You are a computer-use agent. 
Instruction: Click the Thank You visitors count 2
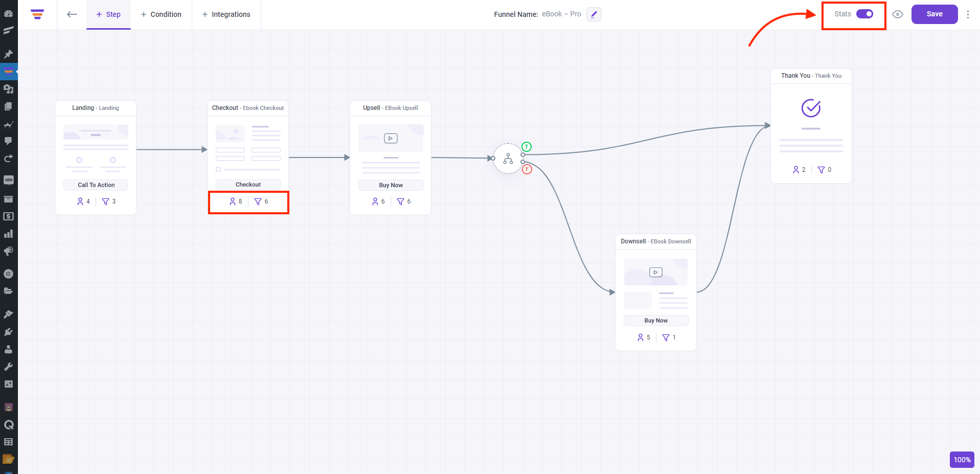click(x=799, y=170)
